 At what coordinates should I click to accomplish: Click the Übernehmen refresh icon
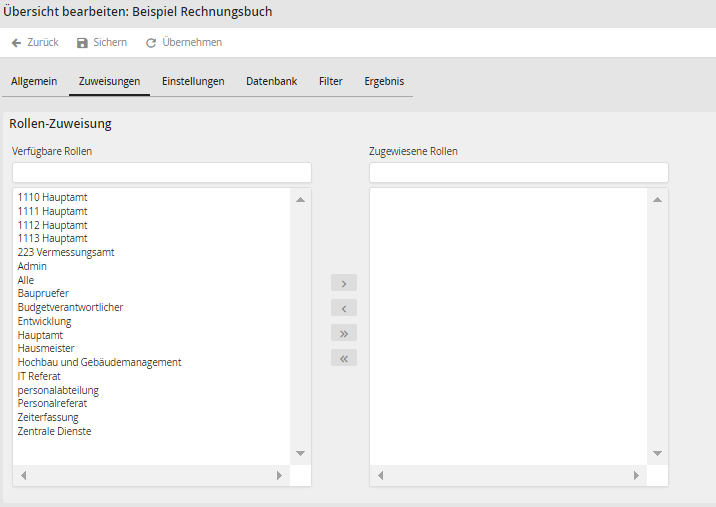[x=151, y=43]
